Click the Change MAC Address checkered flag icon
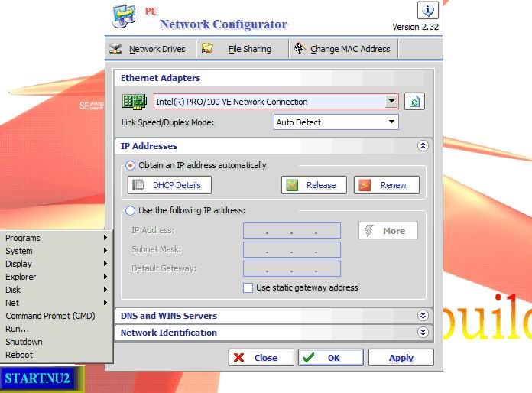532x393 pixels. pyautogui.click(x=300, y=48)
